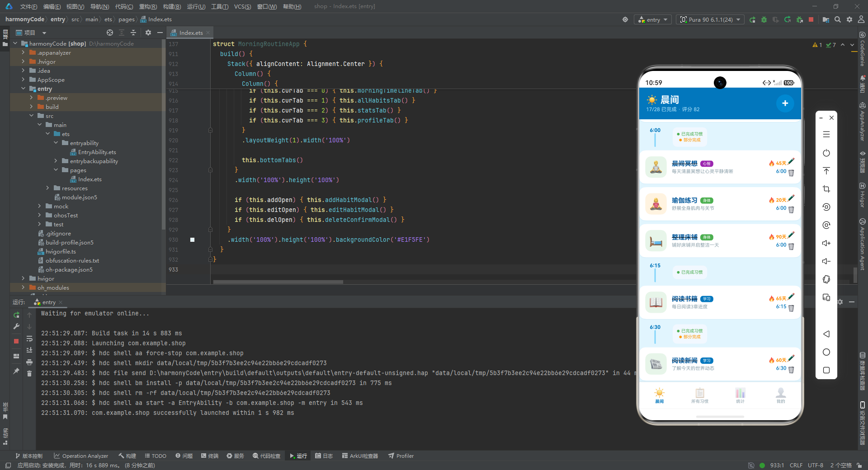Click the pages breadcrumb in navigation bar
Viewport: 868px width, 470px height.
(x=127, y=19)
